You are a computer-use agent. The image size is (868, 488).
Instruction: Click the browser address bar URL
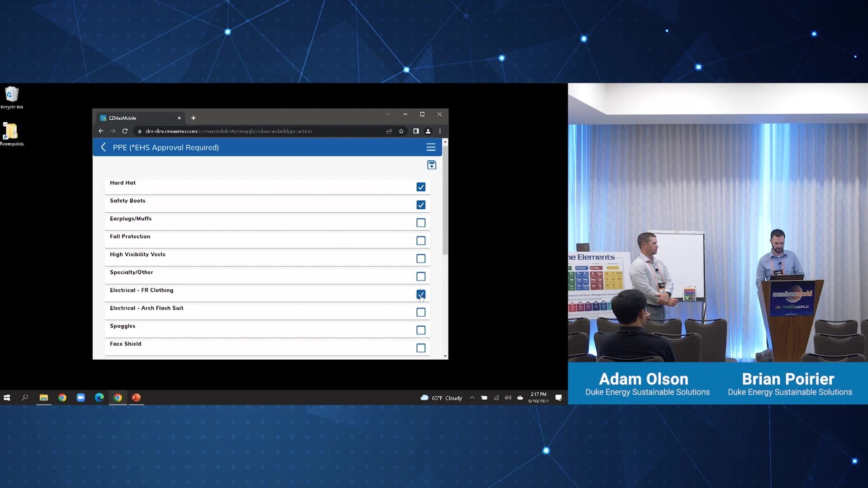[228, 131]
